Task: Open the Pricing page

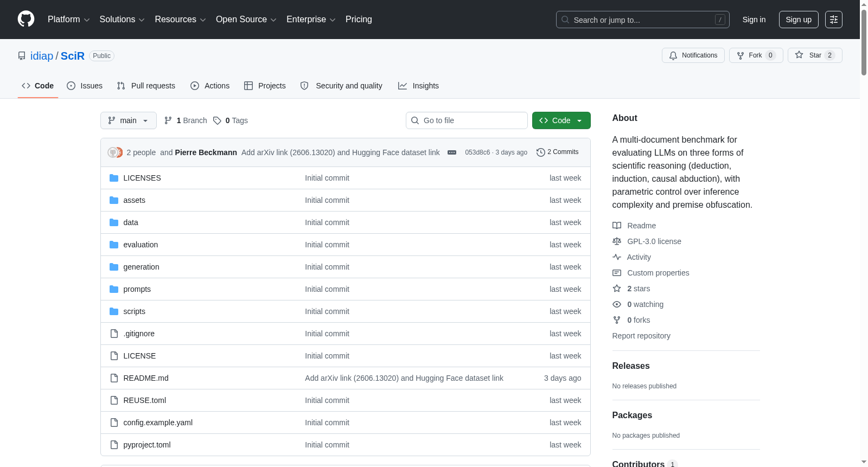Action: 359,20
